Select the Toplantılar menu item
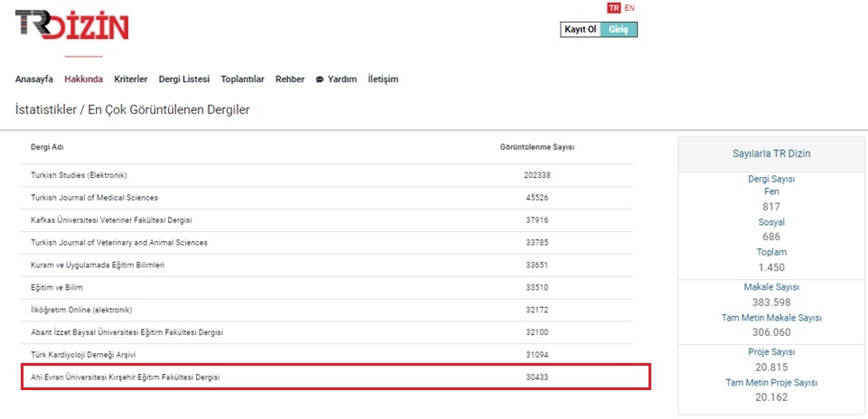Screen dimensions: 868x419 [x=242, y=79]
